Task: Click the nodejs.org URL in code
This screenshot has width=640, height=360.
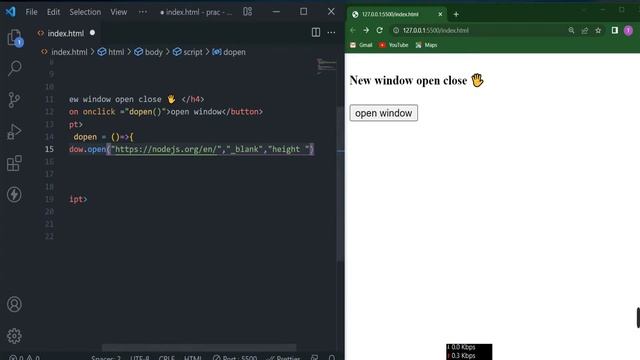Action: [x=166, y=149]
